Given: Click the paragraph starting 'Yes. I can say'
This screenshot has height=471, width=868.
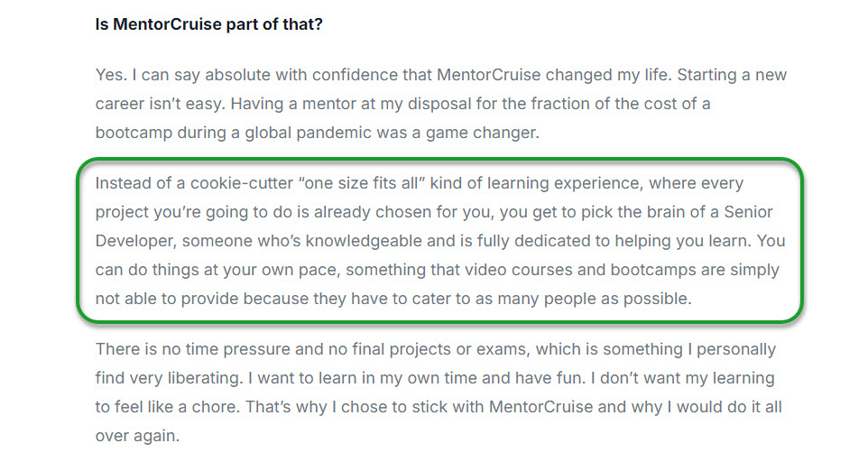Looking at the screenshot, I should [x=440, y=104].
